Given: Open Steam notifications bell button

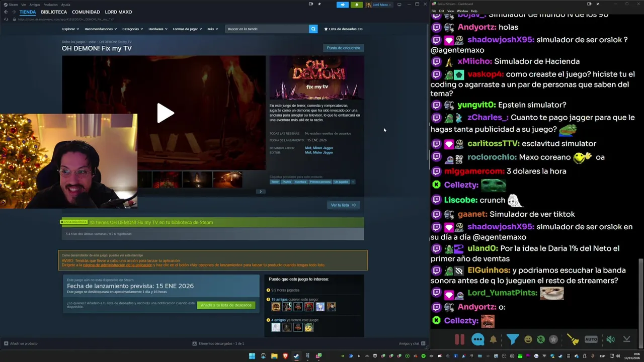Looking at the screenshot, I should (356, 5).
